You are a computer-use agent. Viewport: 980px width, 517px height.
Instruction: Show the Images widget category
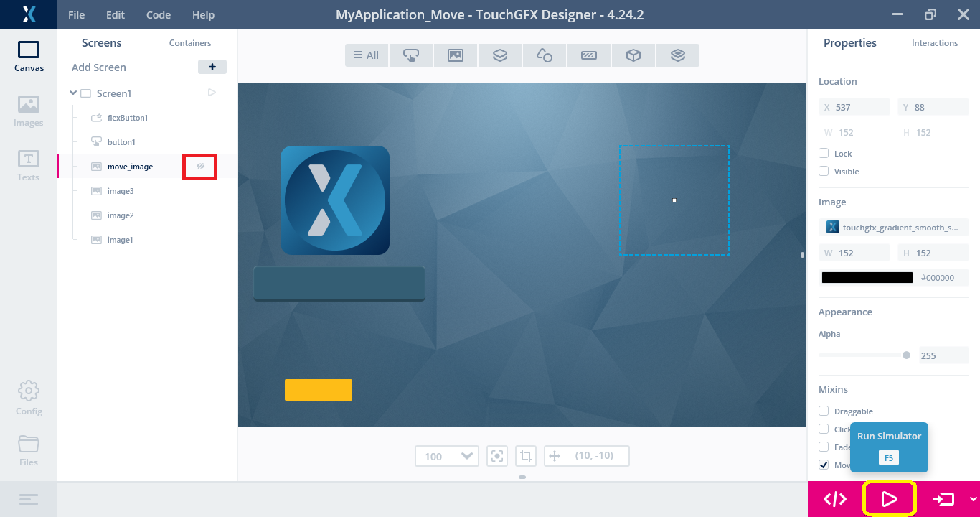click(456, 55)
